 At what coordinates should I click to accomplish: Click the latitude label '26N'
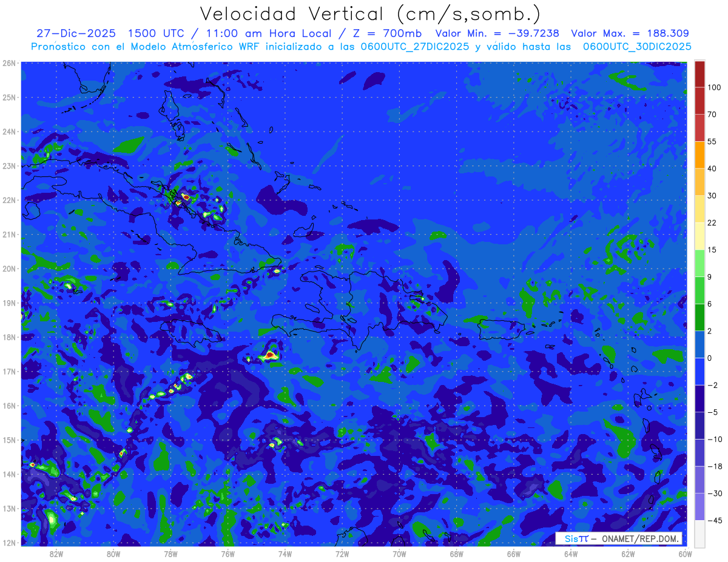[8, 63]
